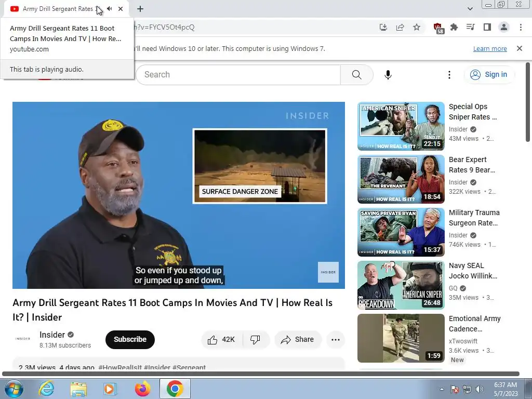This screenshot has height=399, width=532.
Task: Open the clock showing 6:37 AM
Action: (506, 389)
